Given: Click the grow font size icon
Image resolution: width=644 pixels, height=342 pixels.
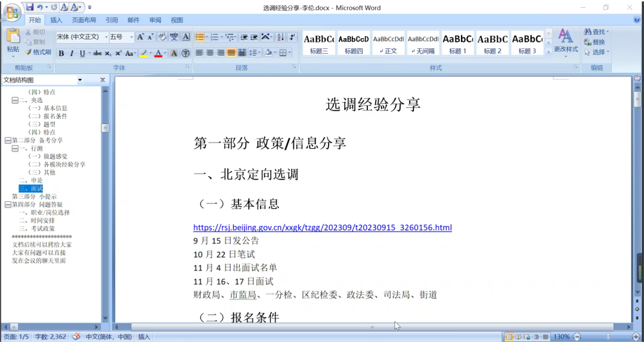Looking at the screenshot, I should pos(141,37).
